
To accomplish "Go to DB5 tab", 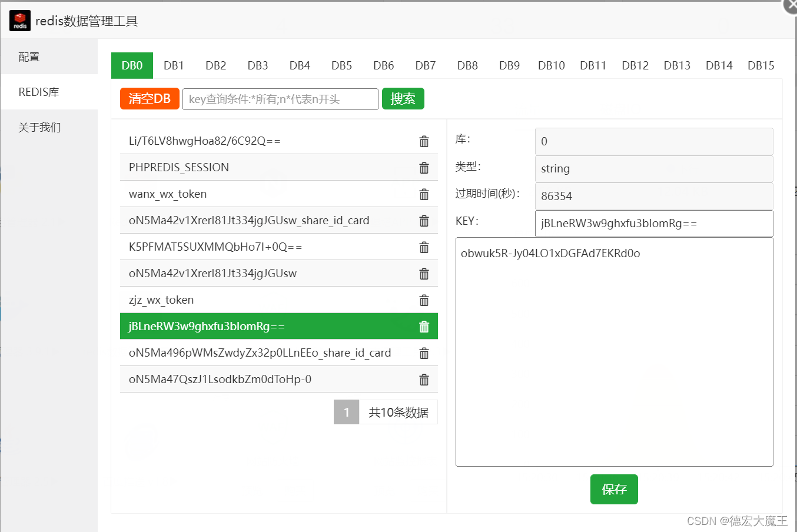I will tap(341, 65).
